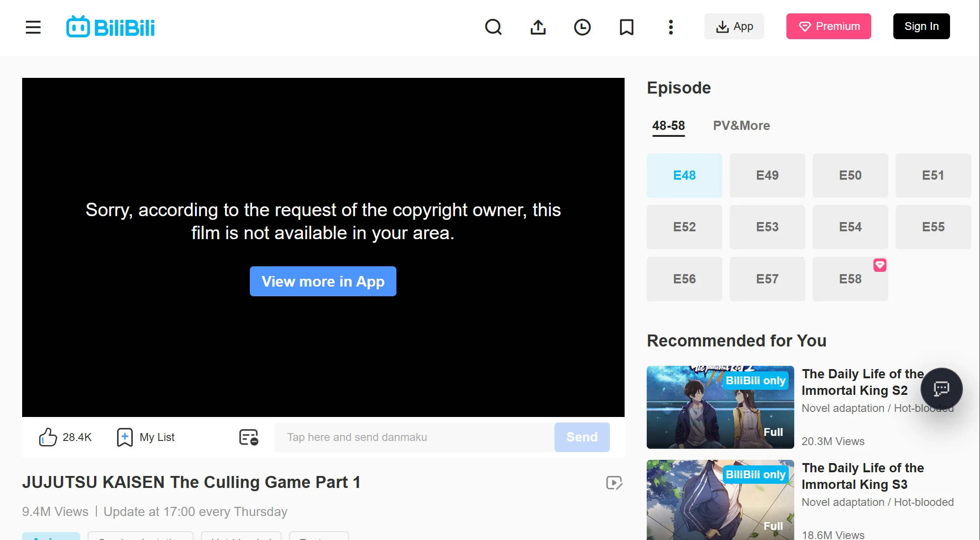Viewport: 980px width, 540px height.
Task: Open watch history clock icon
Action: (582, 27)
